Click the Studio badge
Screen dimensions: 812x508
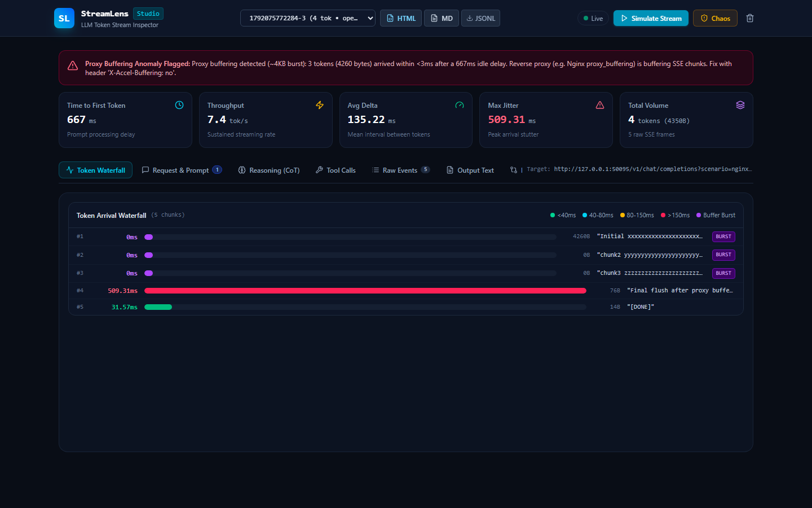[x=148, y=14]
